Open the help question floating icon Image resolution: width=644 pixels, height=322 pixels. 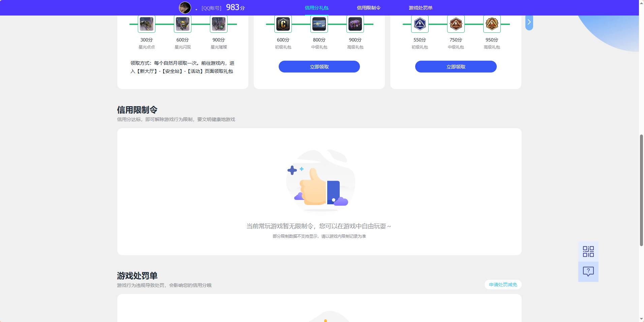point(588,272)
